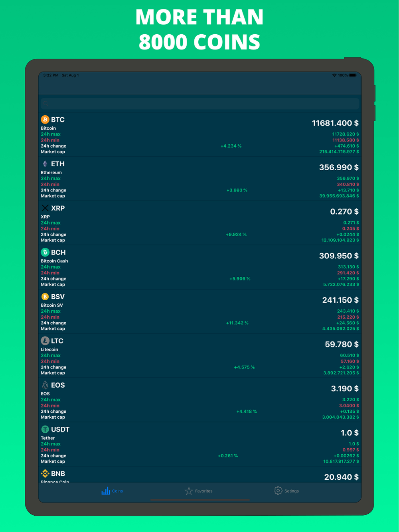This screenshot has width=399, height=532.
Task: Click the market cap 3.004.043.382 $
Action: pyautogui.click(x=341, y=418)
